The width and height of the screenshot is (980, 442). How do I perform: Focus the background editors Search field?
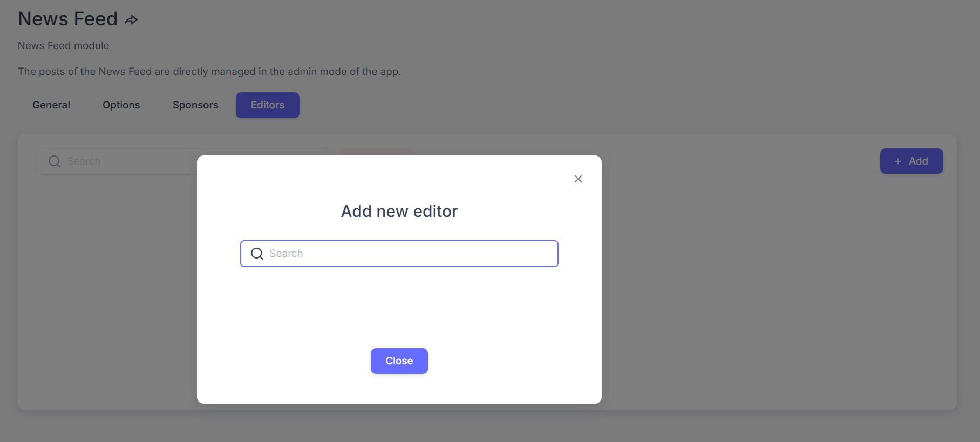click(x=117, y=161)
